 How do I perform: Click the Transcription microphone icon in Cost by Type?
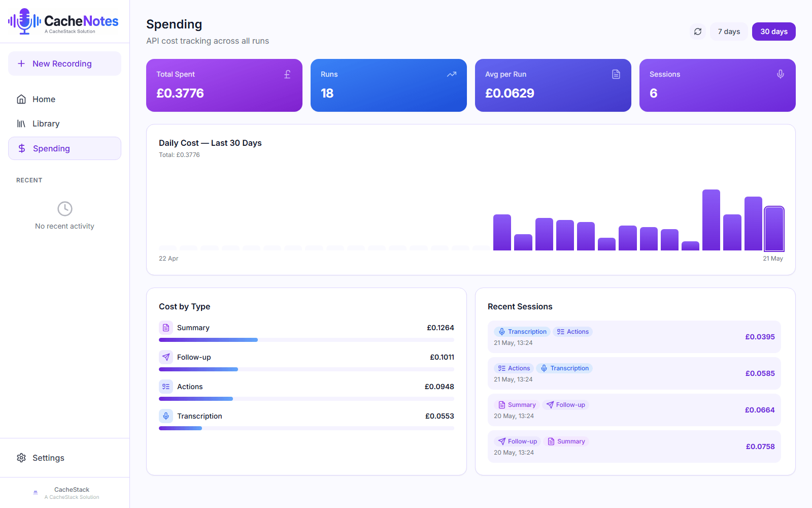pyautogui.click(x=166, y=416)
